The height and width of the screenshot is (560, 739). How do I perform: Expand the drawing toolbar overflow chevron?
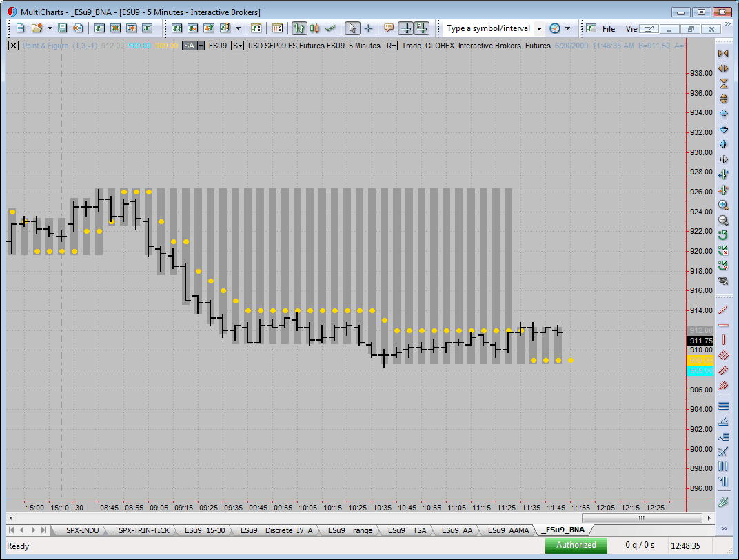pyautogui.click(x=724, y=529)
